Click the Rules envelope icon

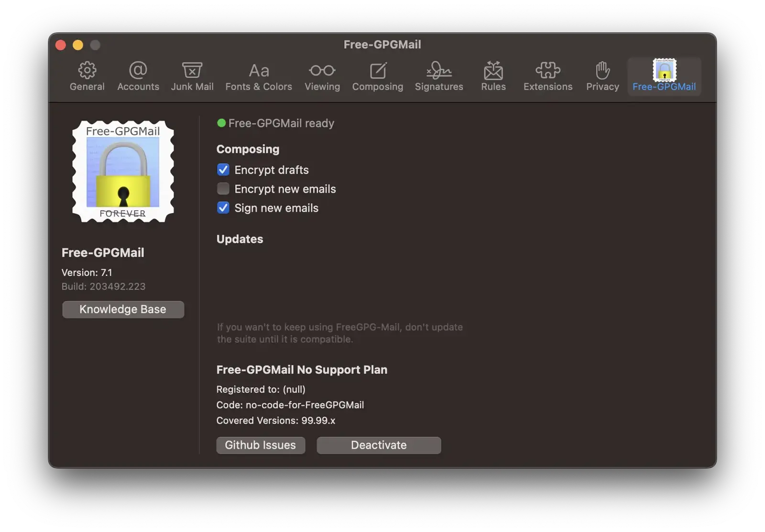tap(493, 76)
